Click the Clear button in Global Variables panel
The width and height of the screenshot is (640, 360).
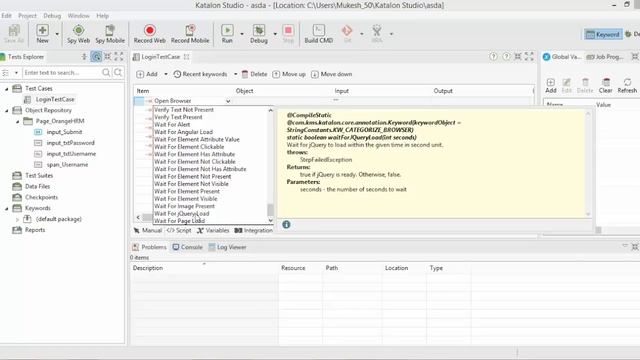[x=606, y=86]
